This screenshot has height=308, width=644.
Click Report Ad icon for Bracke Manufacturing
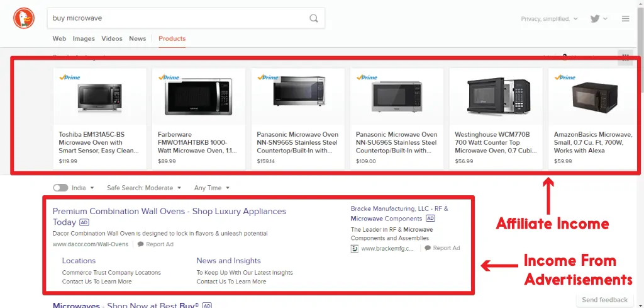coord(428,248)
